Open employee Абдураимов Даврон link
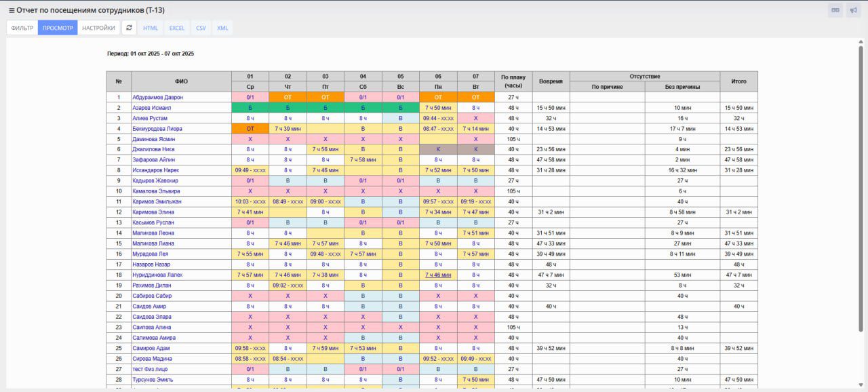This screenshot has height=392, width=868. [x=157, y=97]
